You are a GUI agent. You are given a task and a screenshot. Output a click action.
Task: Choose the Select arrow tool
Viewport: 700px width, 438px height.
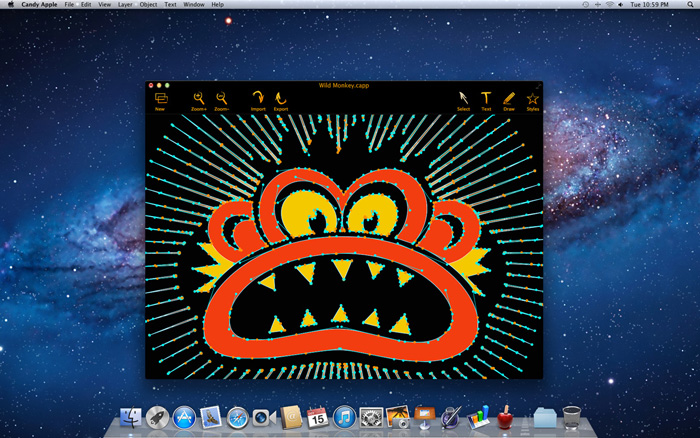pos(463,101)
